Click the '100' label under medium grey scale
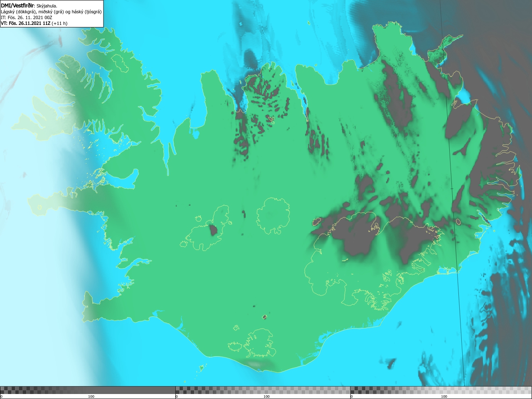Viewport: 532px width, 399px height. (x=266, y=397)
